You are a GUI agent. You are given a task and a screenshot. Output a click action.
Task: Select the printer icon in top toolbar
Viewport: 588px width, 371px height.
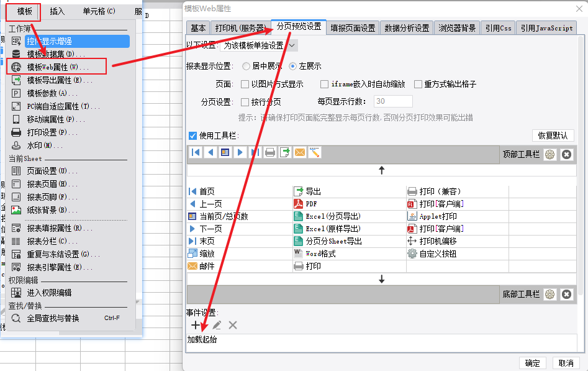click(x=270, y=152)
